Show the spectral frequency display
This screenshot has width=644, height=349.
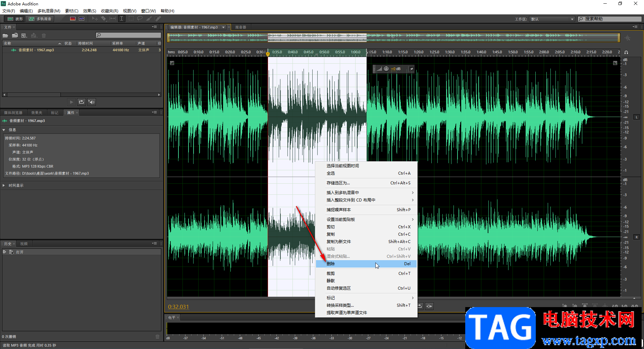tap(73, 19)
